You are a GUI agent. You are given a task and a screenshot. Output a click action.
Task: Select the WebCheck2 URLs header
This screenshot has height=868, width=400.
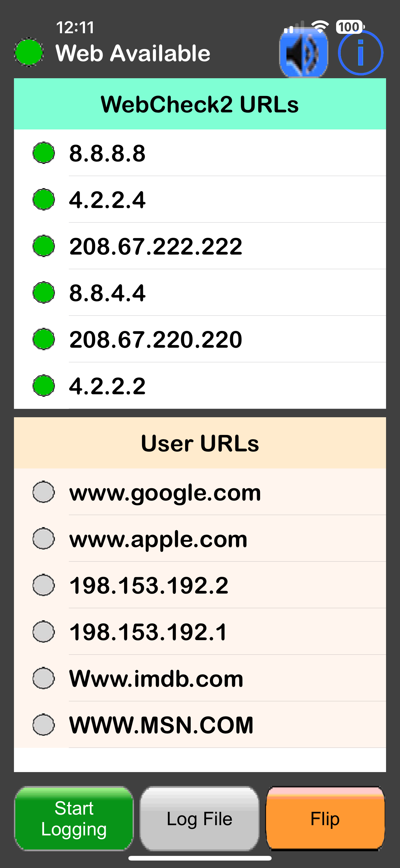(200, 104)
